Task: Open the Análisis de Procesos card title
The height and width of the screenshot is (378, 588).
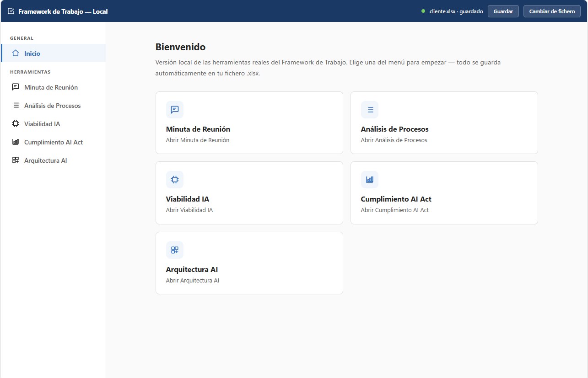Action: [x=395, y=129]
